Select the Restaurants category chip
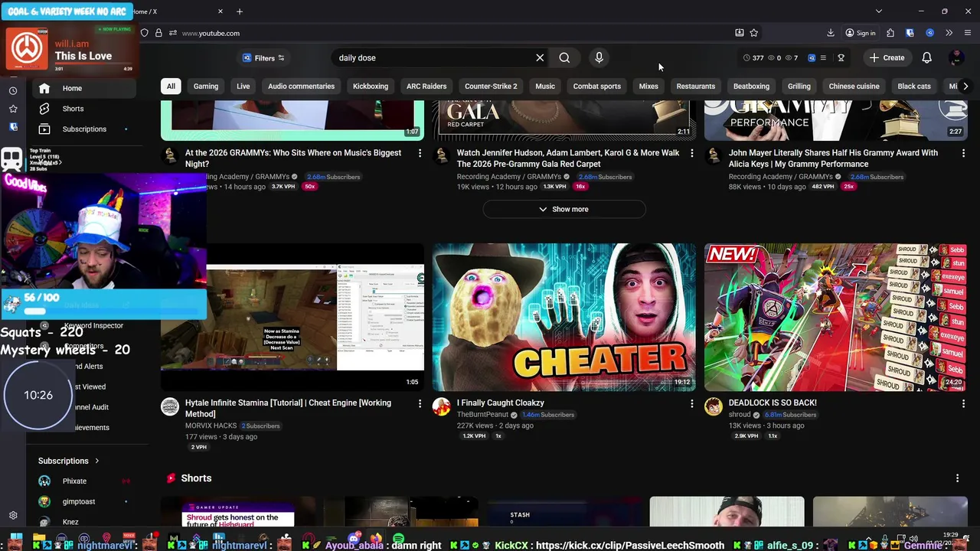 click(696, 86)
